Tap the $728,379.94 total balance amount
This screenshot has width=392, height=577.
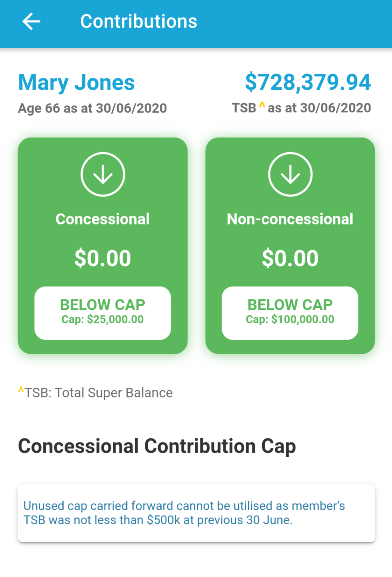[x=308, y=82]
